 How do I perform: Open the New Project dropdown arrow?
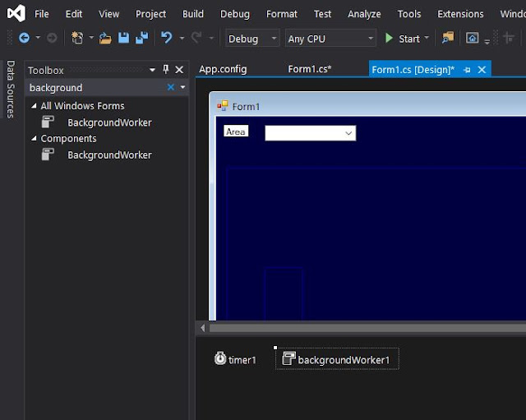tap(91, 38)
